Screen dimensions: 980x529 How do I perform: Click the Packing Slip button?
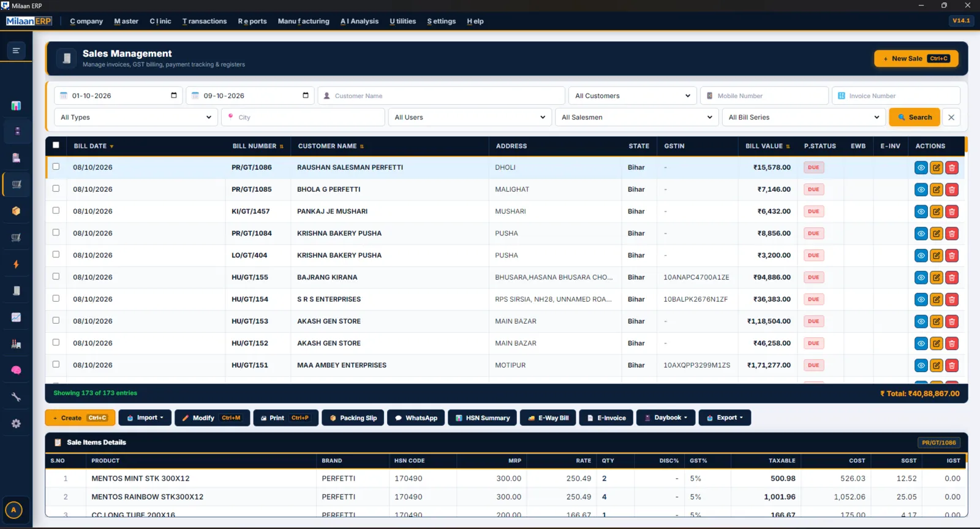[x=353, y=417]
